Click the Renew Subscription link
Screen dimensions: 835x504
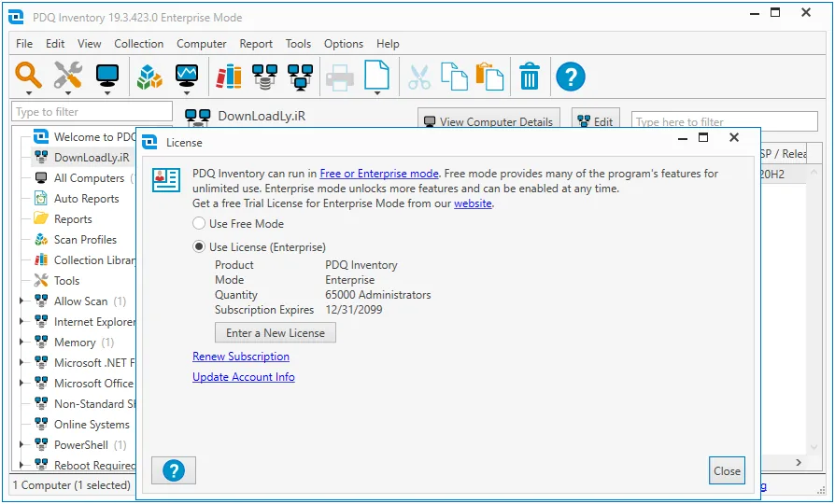pos(241,357)
